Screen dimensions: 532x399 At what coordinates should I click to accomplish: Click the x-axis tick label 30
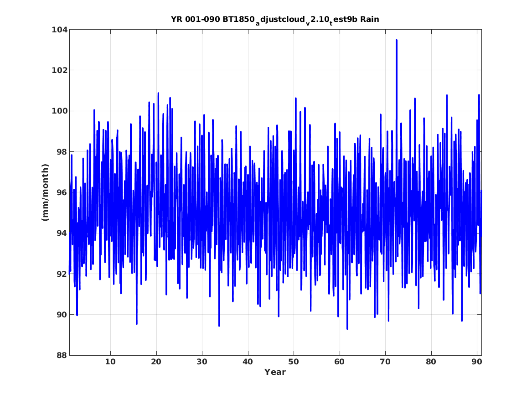(202, 362)
